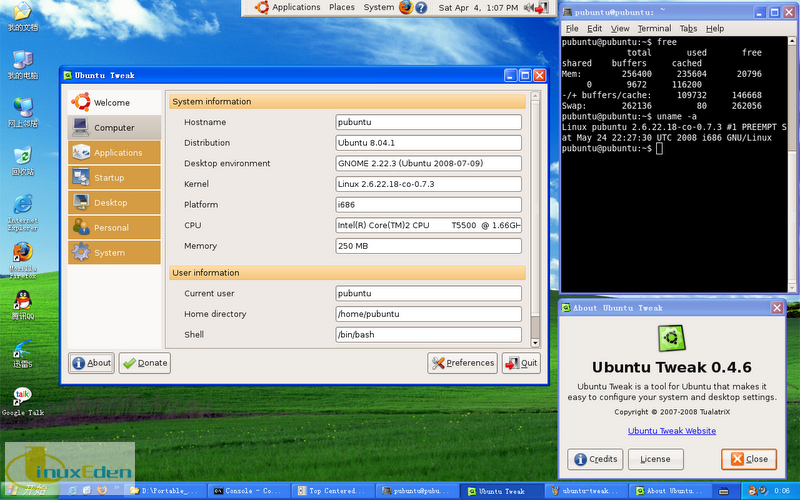800x500 pixels.
Task: Click the Memory field showing 250 MB
Action: [429, 246]
